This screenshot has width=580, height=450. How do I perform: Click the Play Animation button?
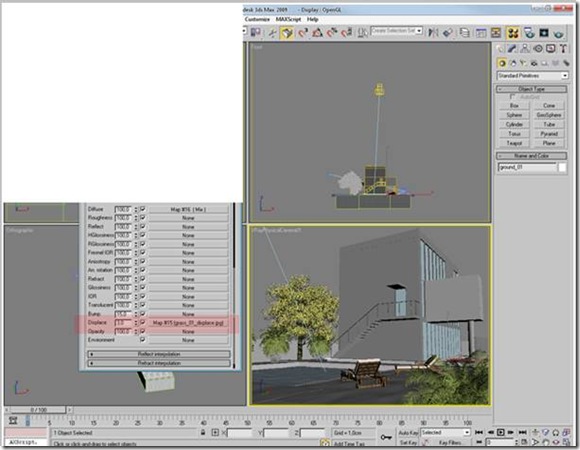(x=500, y=432)
